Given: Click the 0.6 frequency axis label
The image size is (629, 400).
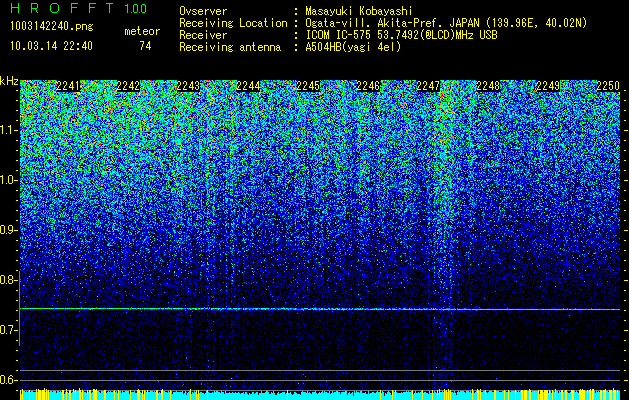Looking at the screenshot, I should tap(7, 380).
